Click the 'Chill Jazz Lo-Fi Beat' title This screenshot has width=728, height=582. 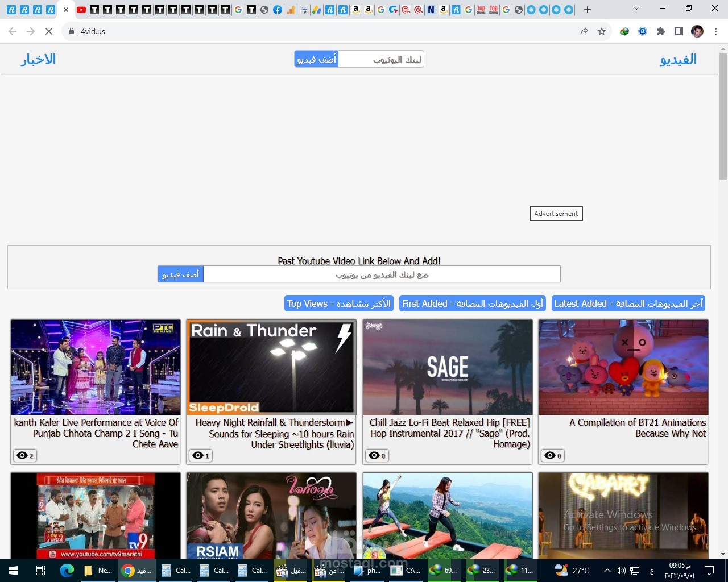450,433
